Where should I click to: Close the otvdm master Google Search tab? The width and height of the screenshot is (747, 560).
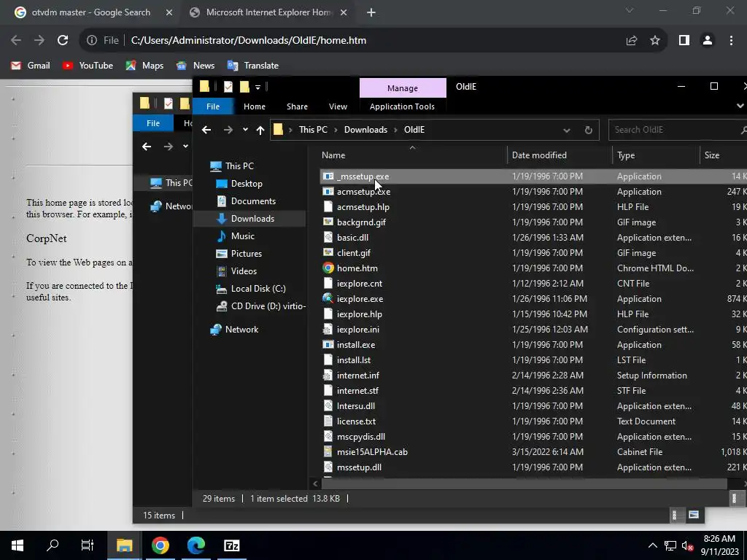(169, 12)
